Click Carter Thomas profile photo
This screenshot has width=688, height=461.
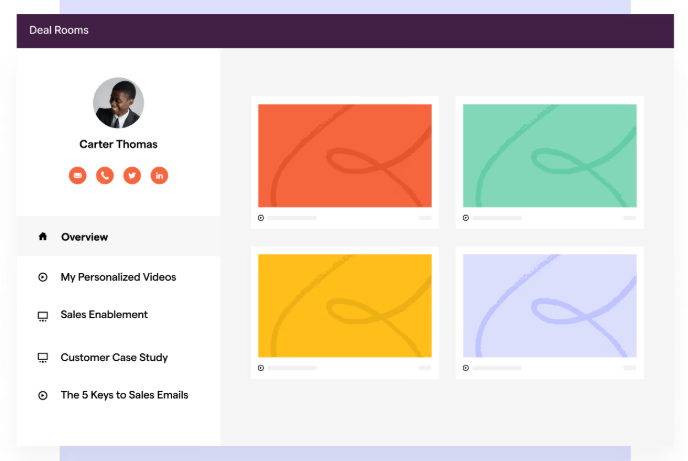click(x=118, y=103)
